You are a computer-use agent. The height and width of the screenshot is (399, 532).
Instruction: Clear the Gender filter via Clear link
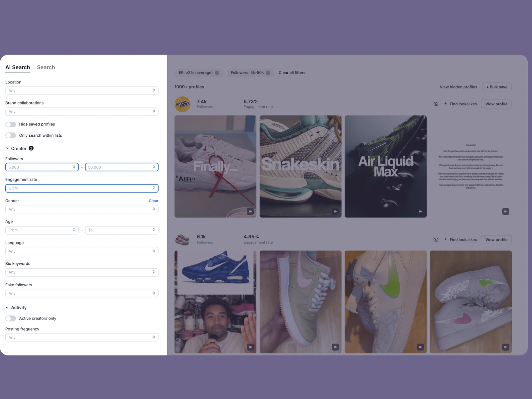coord(154,201)
